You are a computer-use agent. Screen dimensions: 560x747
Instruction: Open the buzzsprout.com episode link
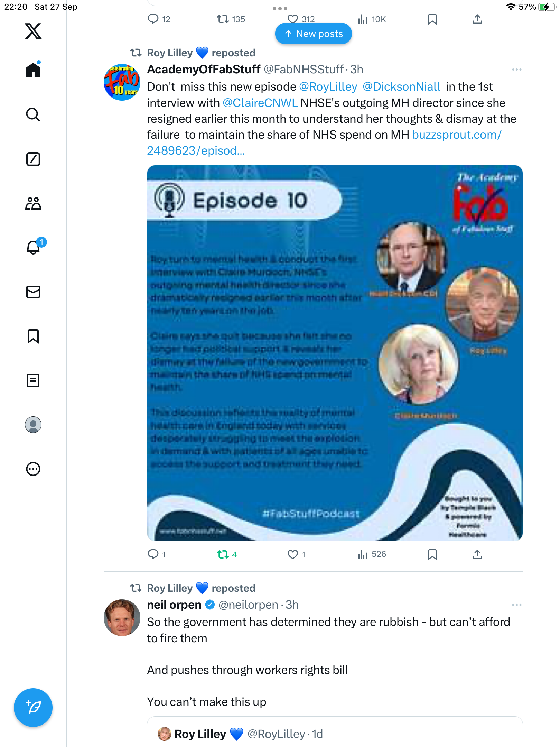click(324, 143)
